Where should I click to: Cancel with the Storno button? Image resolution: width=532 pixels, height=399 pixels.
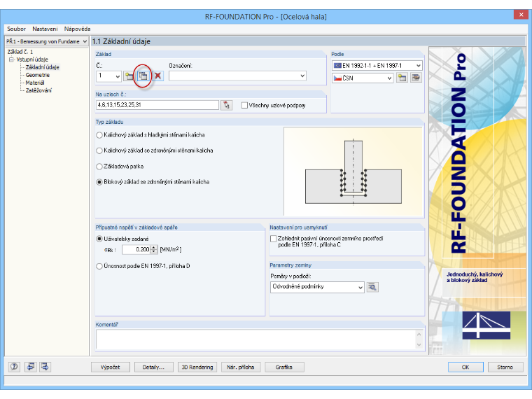click(x=505, y=367)
